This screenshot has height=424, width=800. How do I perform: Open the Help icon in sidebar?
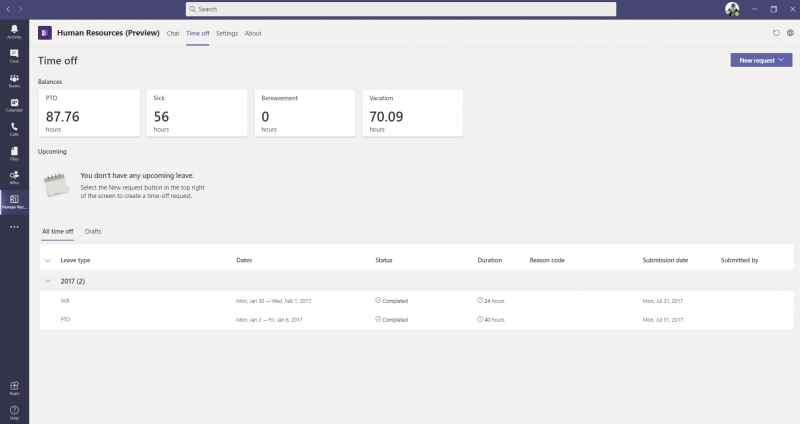click(14, 412)
